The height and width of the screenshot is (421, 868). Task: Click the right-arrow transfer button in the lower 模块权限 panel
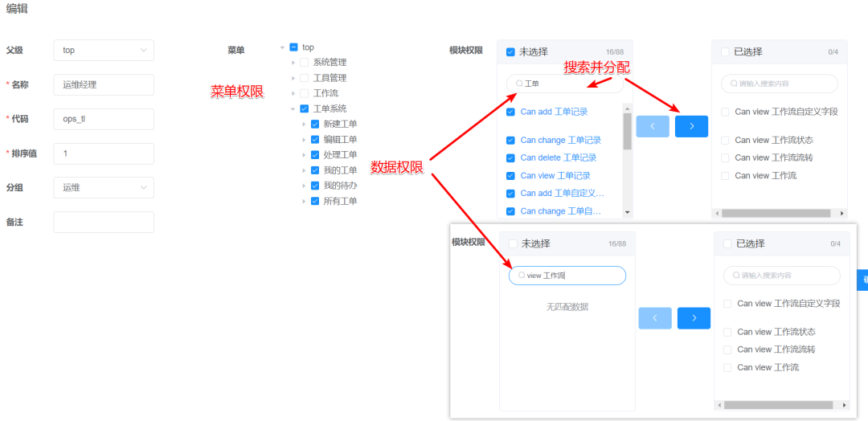pos(694,318)
